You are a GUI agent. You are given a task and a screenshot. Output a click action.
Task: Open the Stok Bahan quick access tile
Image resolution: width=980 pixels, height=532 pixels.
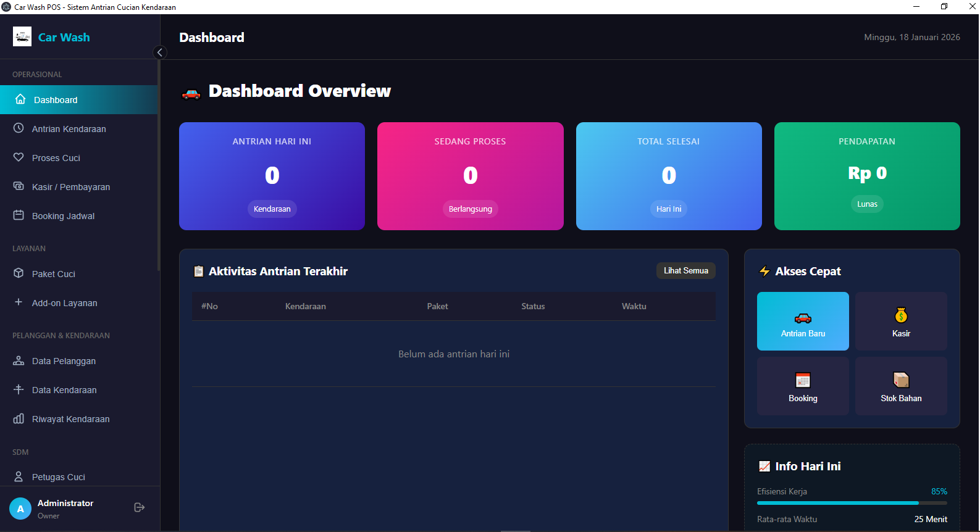(901, 386)
